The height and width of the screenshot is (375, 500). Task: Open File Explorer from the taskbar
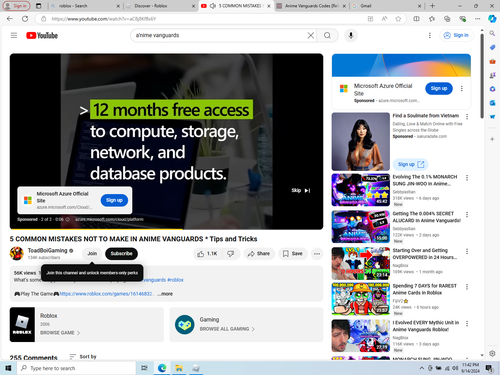(x=179, y=368)
